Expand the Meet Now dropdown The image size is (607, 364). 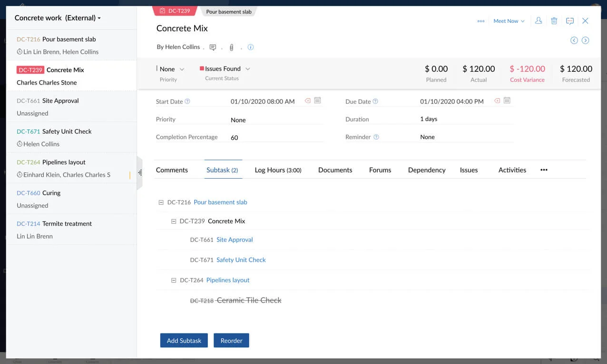[509, 21]
